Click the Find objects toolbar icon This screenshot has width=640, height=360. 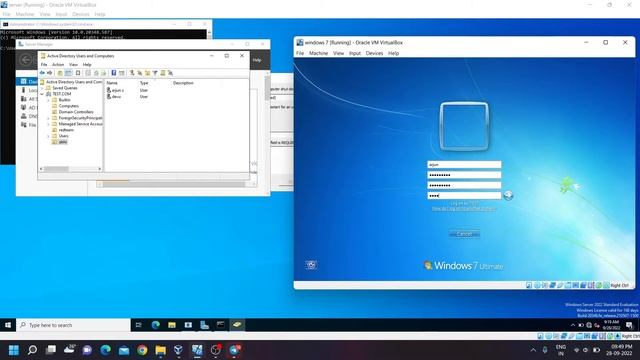(x=163, y=73)
